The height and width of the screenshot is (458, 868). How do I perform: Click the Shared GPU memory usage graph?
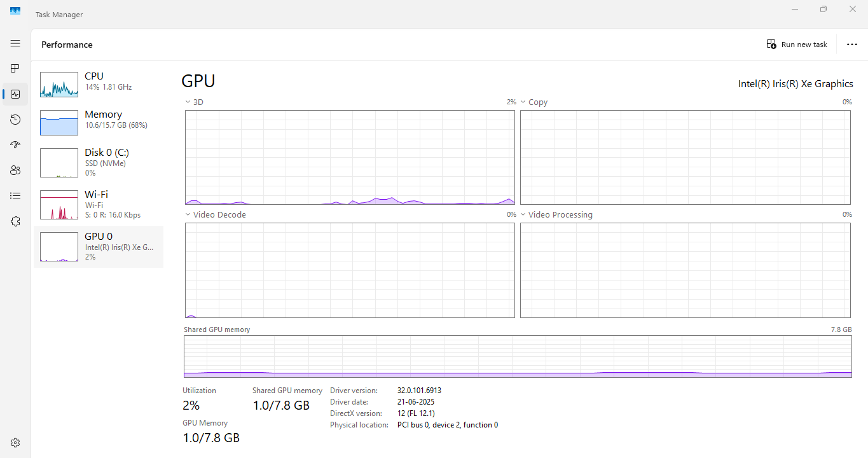tap(518, 357)
